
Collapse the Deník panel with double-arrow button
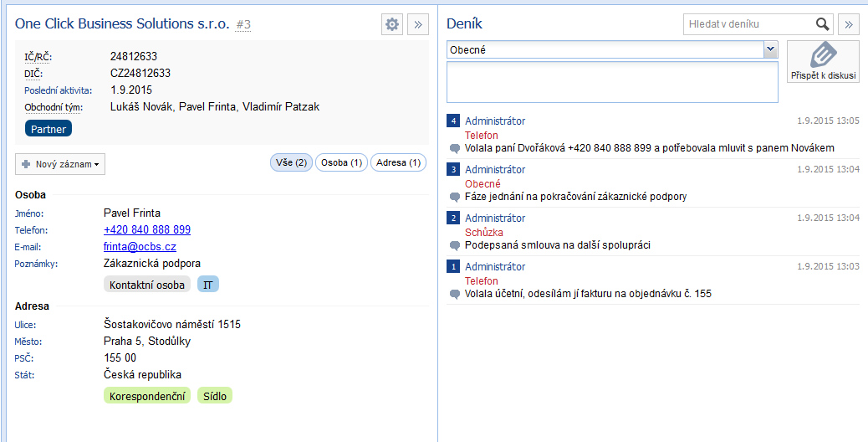[x=849, y=24]
